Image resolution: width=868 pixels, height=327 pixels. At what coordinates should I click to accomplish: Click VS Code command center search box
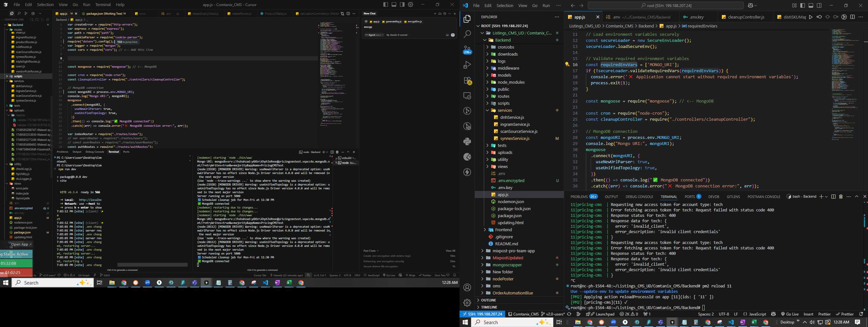pyautogui.click(x=665, y=5)
